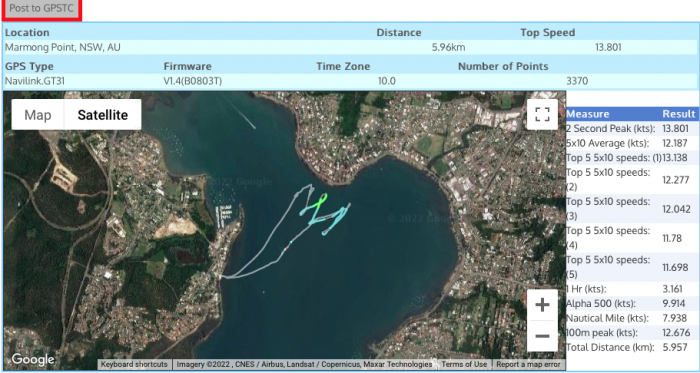Switch map view to Map
The height and width of the screenshot is (373, 700).
pyautogui.click(x=38, y=115)
